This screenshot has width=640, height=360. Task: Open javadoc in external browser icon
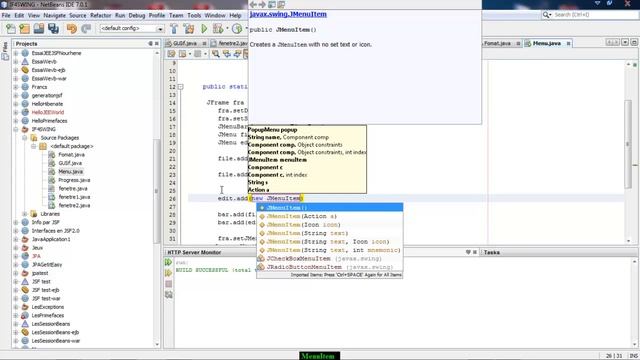point(272,4)
